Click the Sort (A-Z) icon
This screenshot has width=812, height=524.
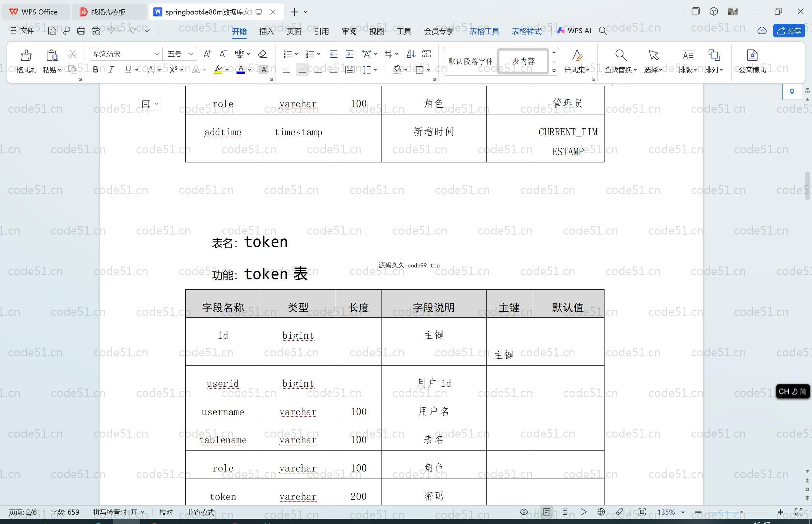coord(411,54)
